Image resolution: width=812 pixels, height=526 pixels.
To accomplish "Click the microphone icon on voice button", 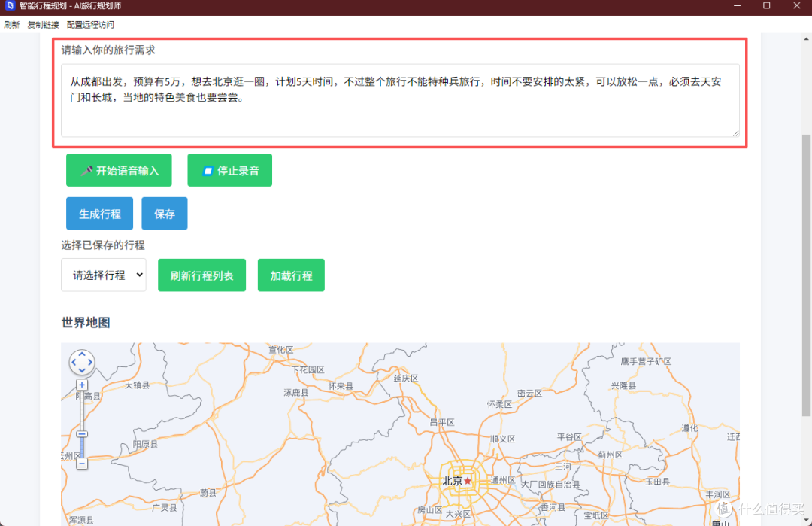I will click(86, 171).
